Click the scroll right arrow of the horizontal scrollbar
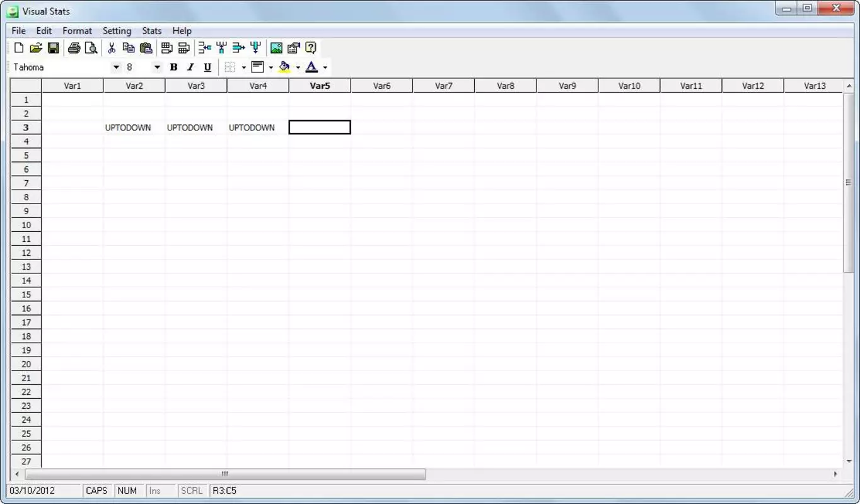Image resolution: width=860 pixels, height=504 pixels. coord(836,474)
